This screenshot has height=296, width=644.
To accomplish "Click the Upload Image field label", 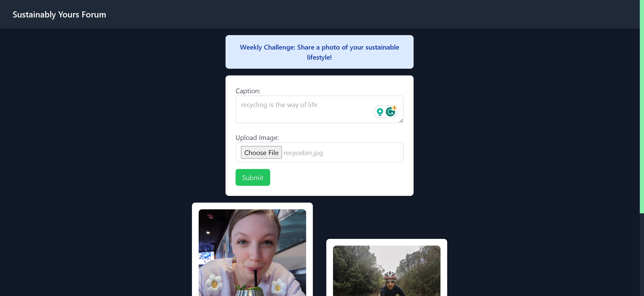I will coord(257,137).
